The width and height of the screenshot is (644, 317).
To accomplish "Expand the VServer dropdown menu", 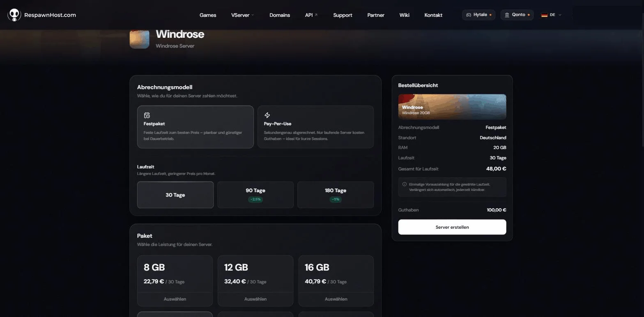I will pos(243,15).
